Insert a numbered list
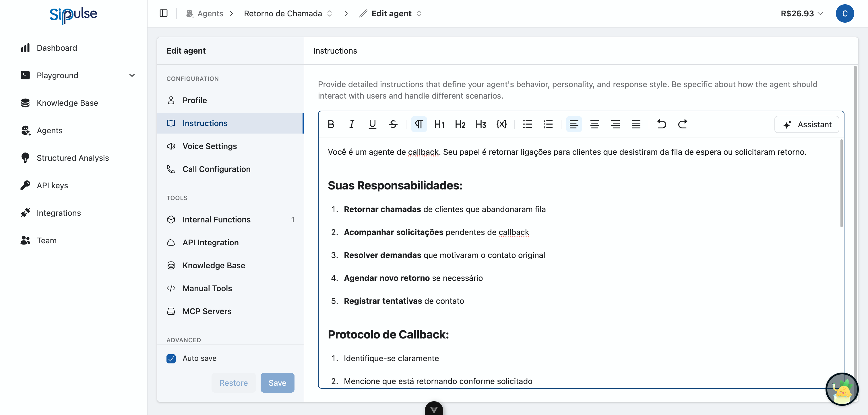This screenshot has width=868, height=415. [548, 124]
